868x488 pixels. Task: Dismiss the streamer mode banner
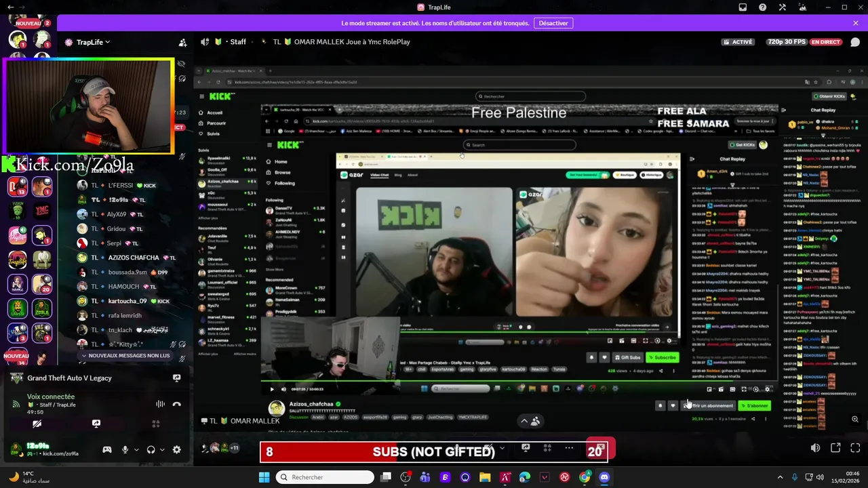[x=856, y=23]
